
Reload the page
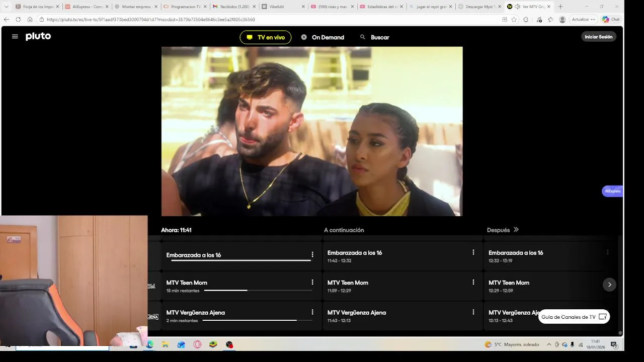[x=18, y=20]
